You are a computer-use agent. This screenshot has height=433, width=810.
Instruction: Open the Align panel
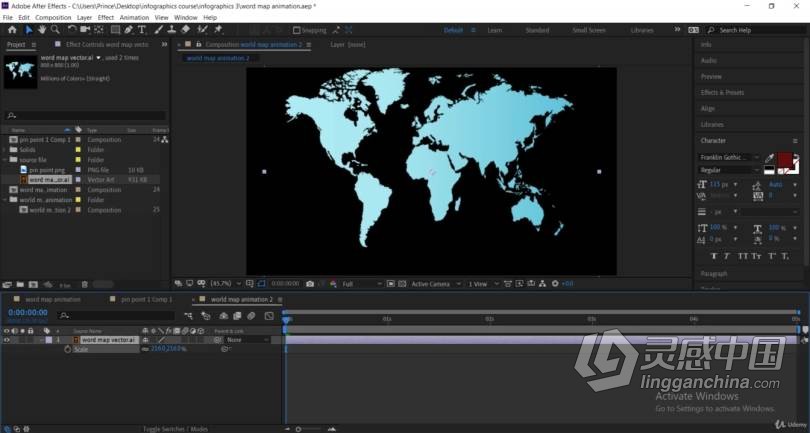pyautogui.click(x=708, y=109)
